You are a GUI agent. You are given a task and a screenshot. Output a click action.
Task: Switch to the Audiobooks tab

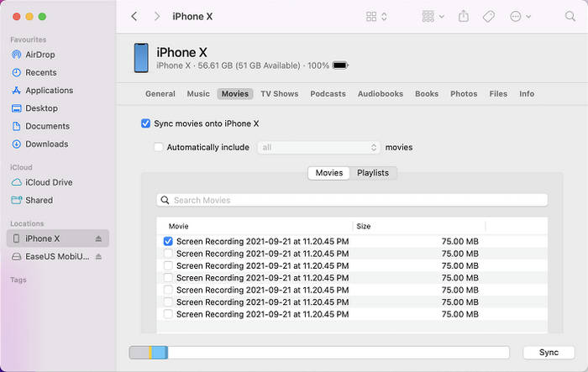coord(381,94)
